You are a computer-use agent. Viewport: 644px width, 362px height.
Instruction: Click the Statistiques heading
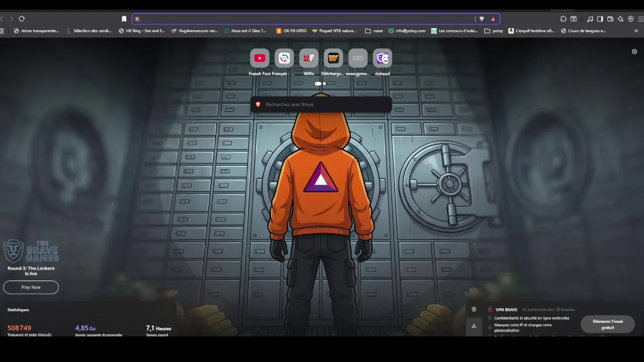18,310
